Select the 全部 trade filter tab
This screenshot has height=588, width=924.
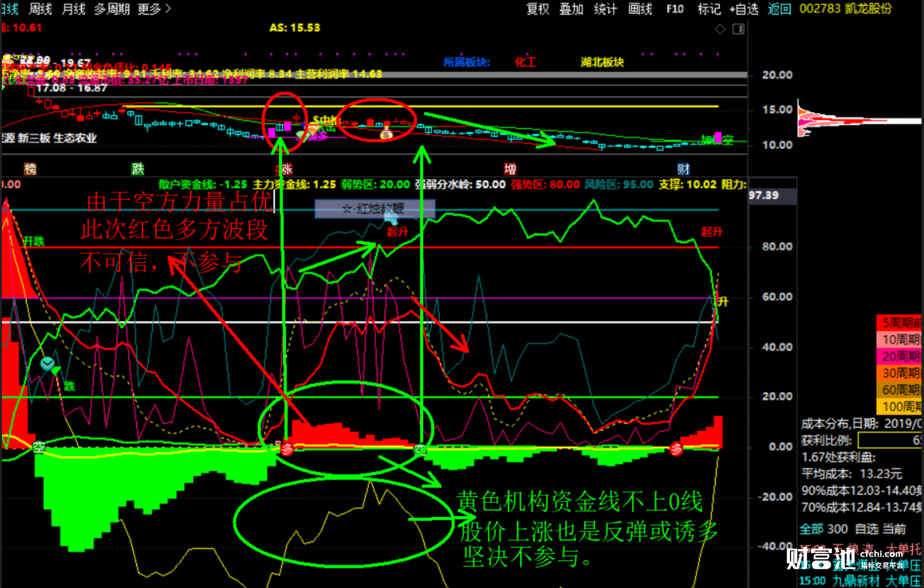coord(811,529)
